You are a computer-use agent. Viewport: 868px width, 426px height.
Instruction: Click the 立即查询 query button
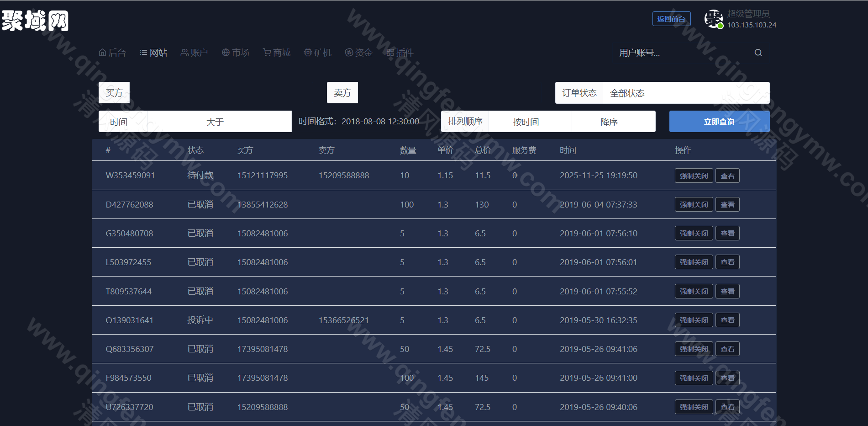pos(719,121)
